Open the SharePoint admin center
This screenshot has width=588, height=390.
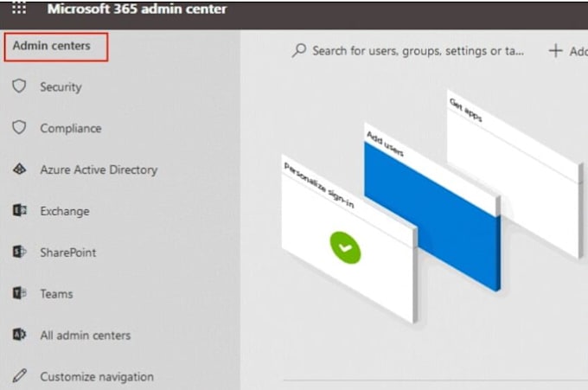tap(68, 253)
